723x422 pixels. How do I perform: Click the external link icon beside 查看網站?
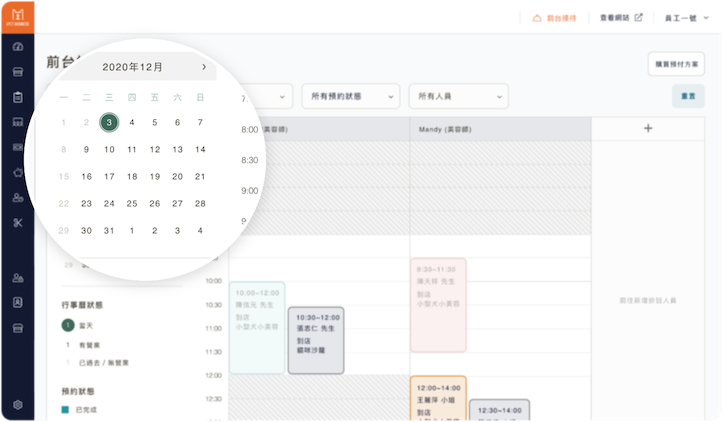(639, 18)
